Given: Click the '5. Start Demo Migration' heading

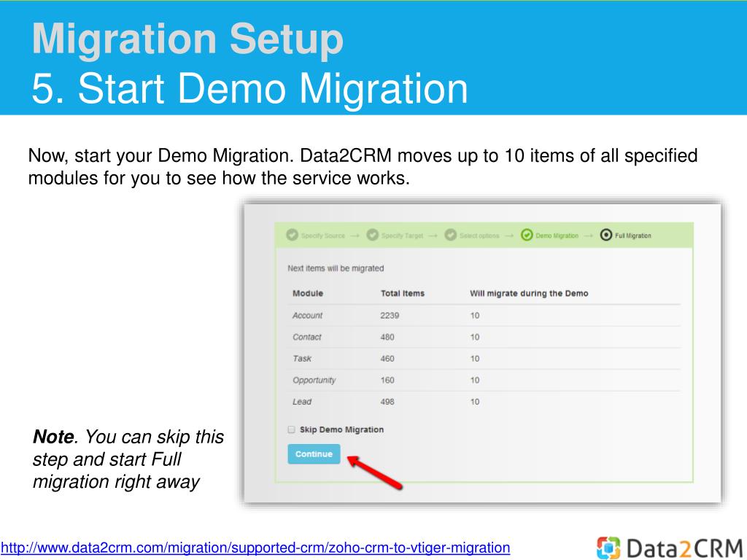Looking at the screenshot, I should click(x=249, y=88).
